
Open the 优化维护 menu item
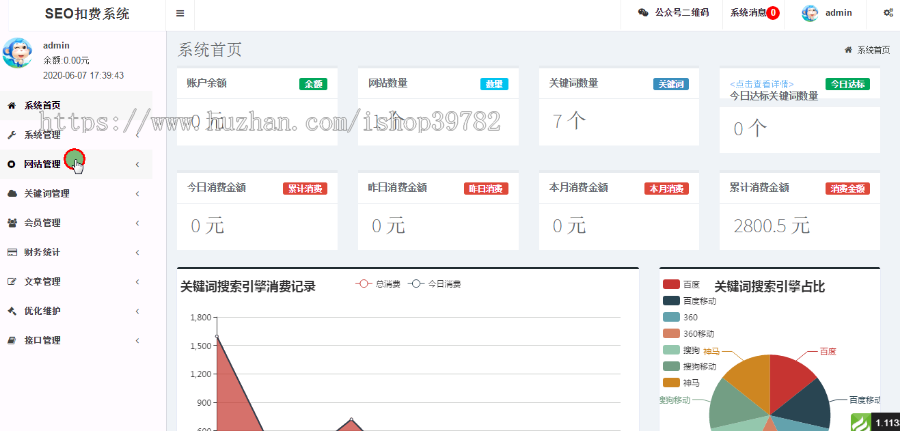click(x=42, y=311)
